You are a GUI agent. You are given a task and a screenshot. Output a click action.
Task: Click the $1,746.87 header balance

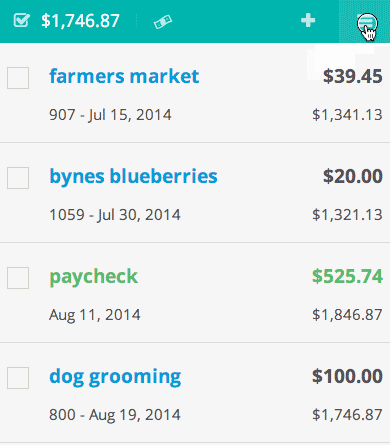(x=80, y=21)
